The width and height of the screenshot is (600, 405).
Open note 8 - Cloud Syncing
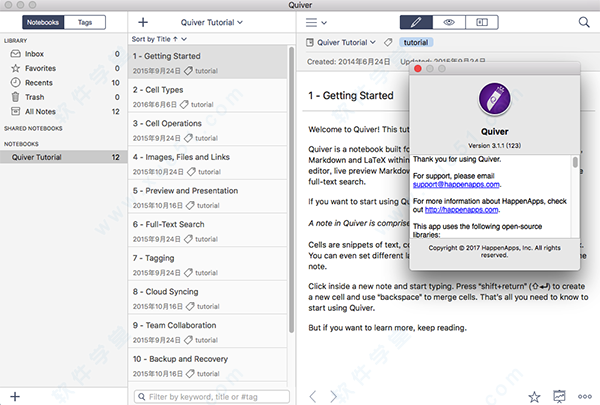click(208, 298)
